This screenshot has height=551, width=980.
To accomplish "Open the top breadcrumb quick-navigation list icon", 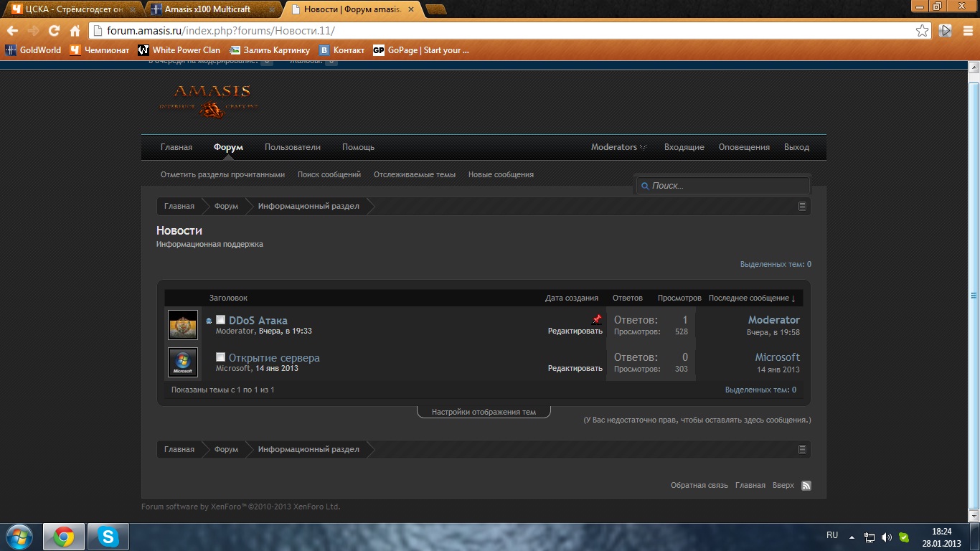I will (x=802, y=206).
